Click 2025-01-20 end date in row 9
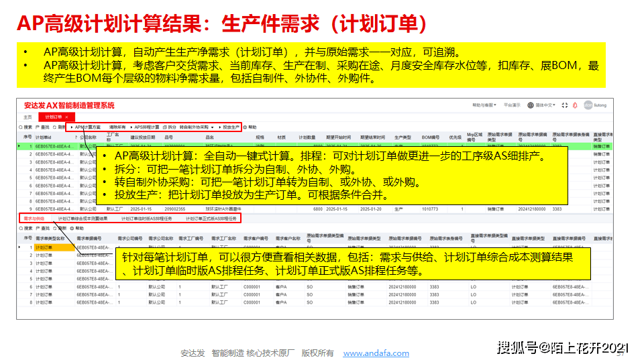The image size is (644, 362). click(x=370, y=209)
